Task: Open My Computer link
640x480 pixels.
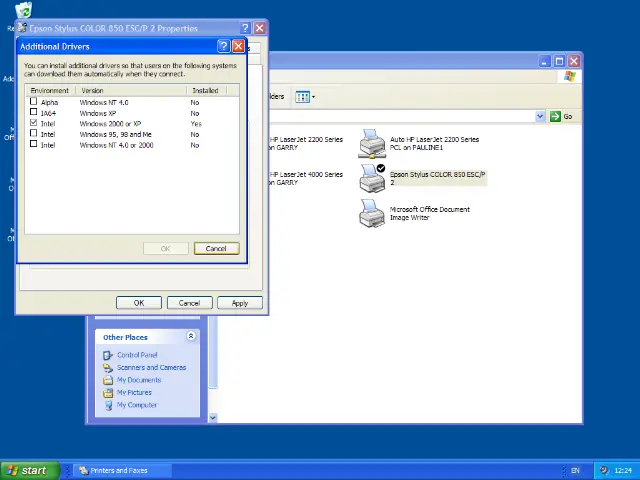Action: pos(137,405)
